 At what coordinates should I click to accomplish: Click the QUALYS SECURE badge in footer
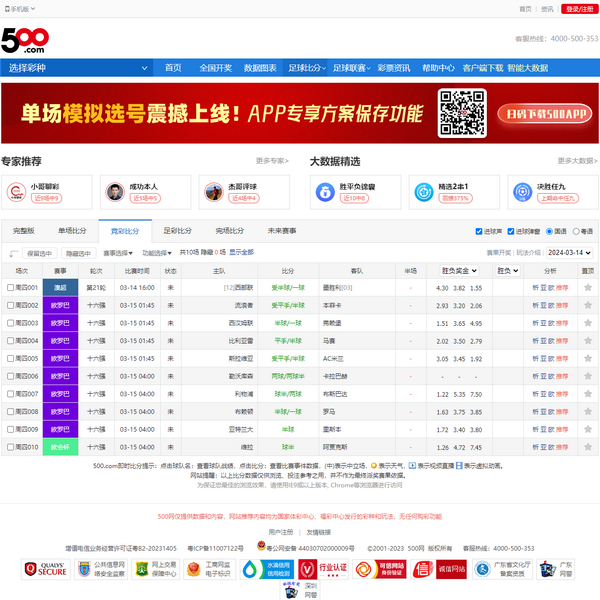click(x=45, y=569)
